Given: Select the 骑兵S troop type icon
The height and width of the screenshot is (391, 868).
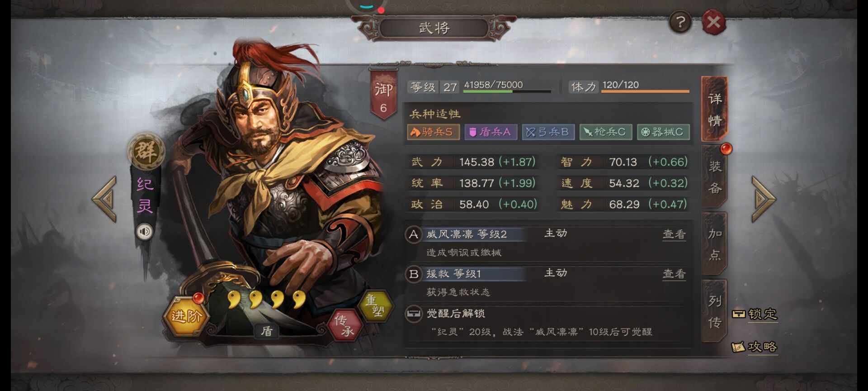Looking at the screenshot, I should [433, 132].
